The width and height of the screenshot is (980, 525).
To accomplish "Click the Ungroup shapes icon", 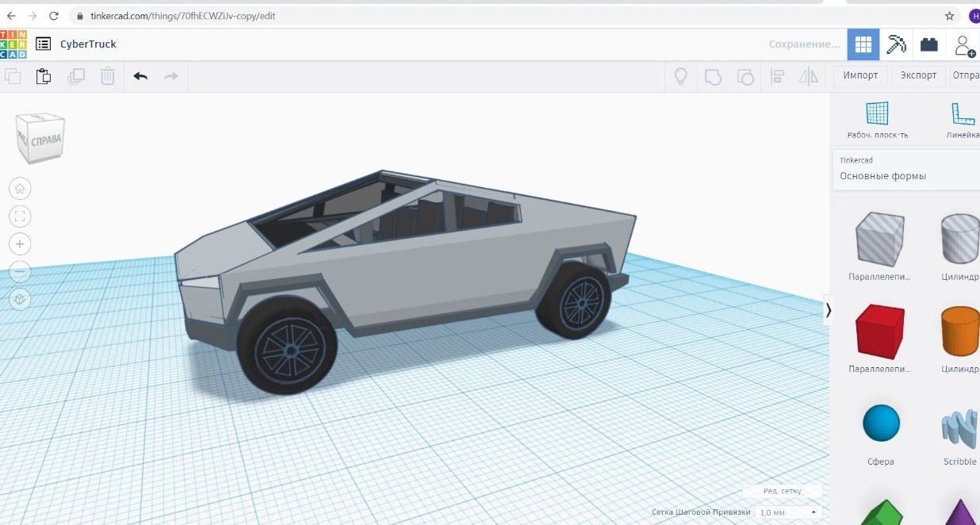I will click(x=745, y=76).
